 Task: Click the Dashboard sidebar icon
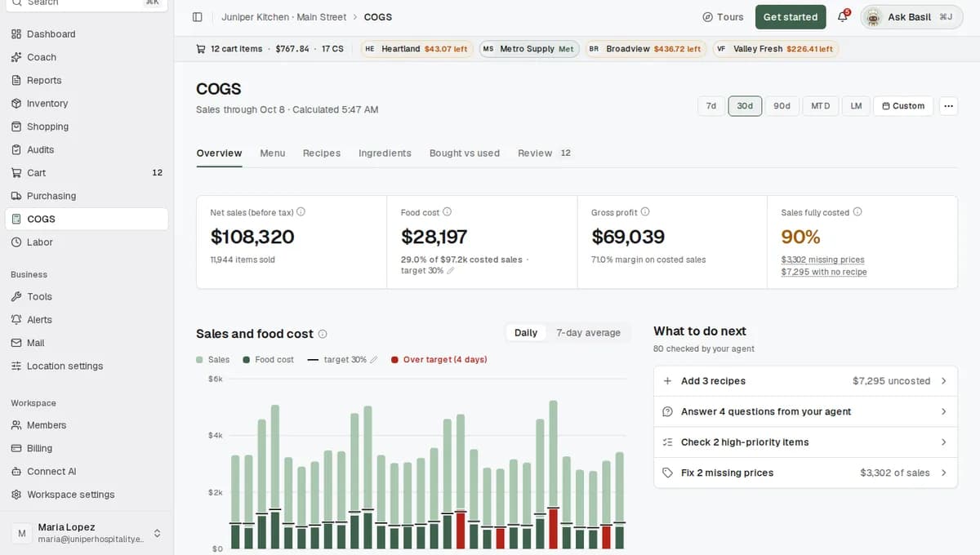pyautogui.click(x=16, y=34)
